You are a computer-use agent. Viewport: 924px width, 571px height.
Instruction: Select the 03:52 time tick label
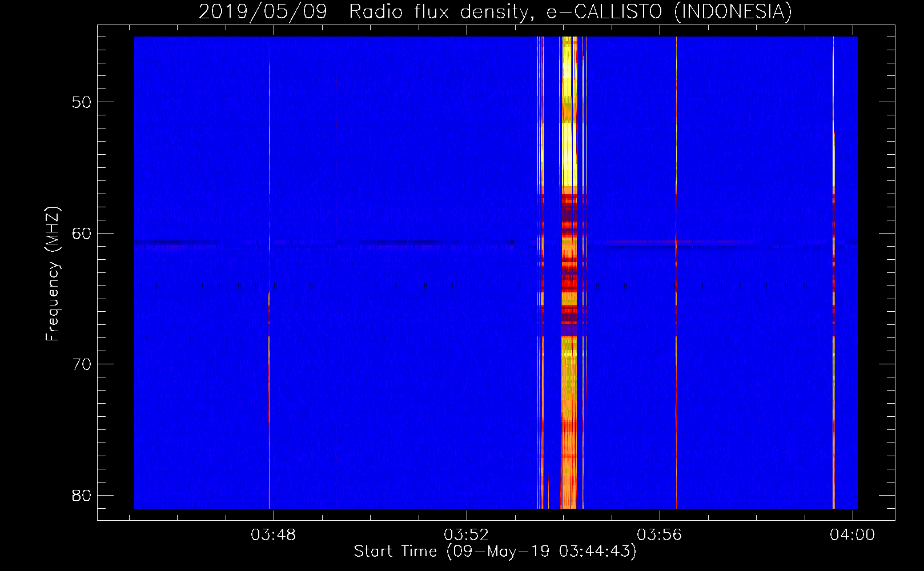[467, 534]
